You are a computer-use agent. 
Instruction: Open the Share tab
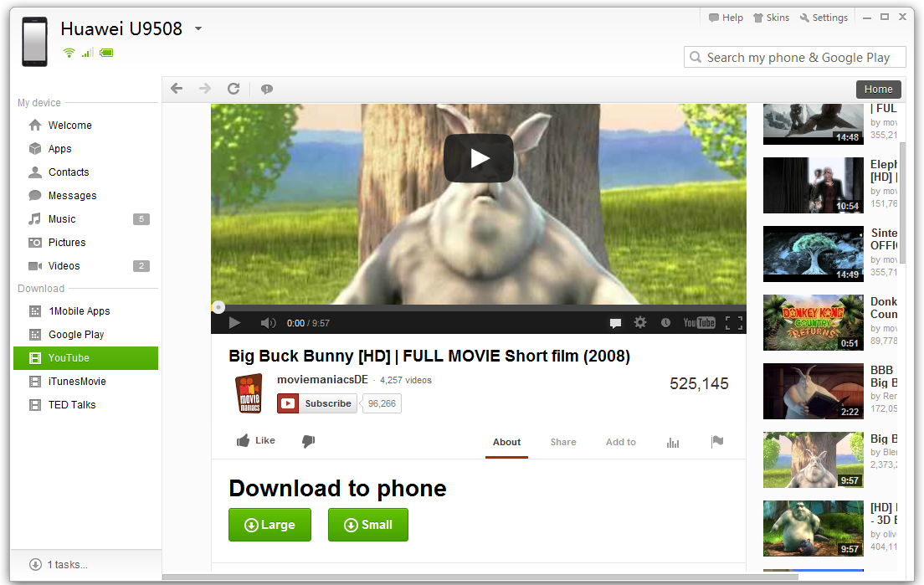click(x=563, y=442)
